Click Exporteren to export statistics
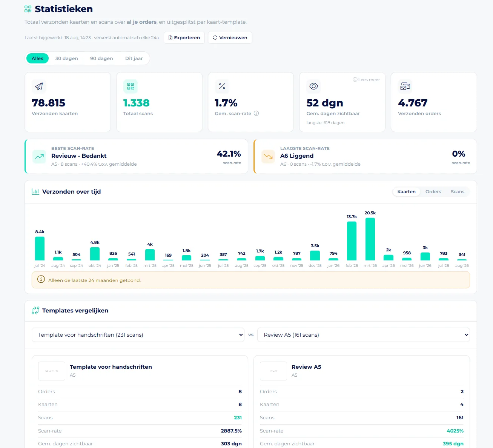This screenshot has height=448, width=493. tap(184, 38)
